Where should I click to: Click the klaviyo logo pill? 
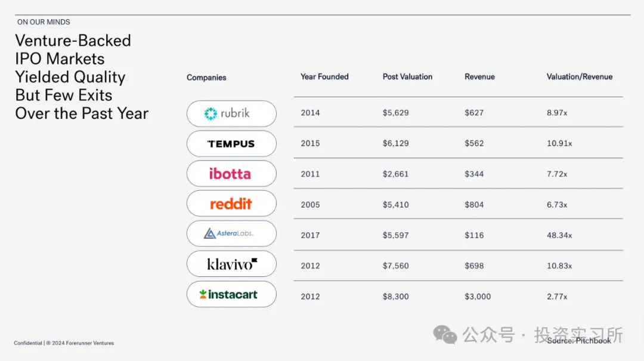(x=231, y=264)
